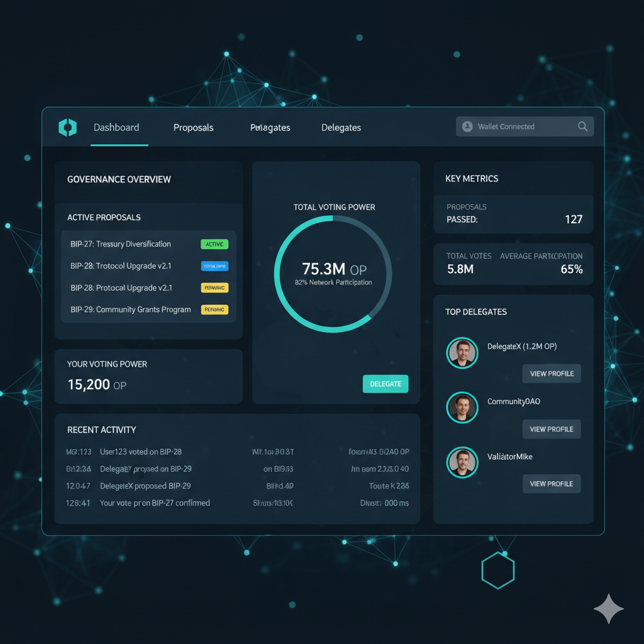Expand the Governance Overview panel
The width and height of the screenshot is (644, 644).
(119, 179)
